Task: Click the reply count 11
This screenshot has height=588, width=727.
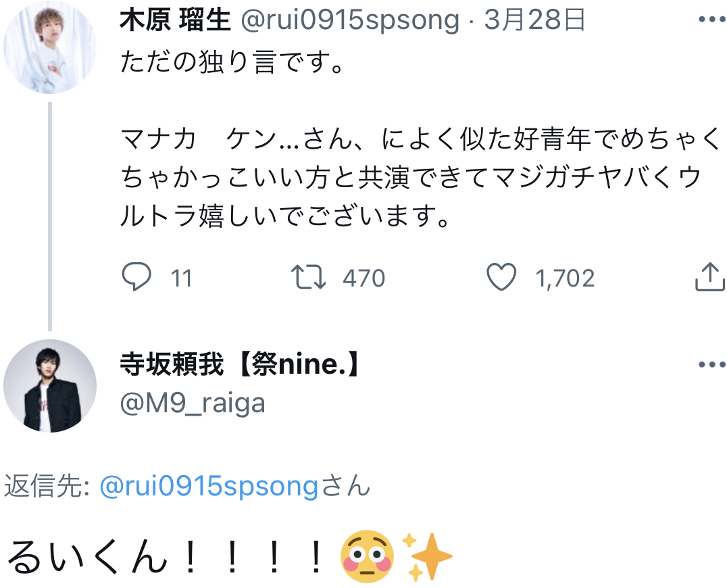Action: pyautogui.click(x=181, y=278)
